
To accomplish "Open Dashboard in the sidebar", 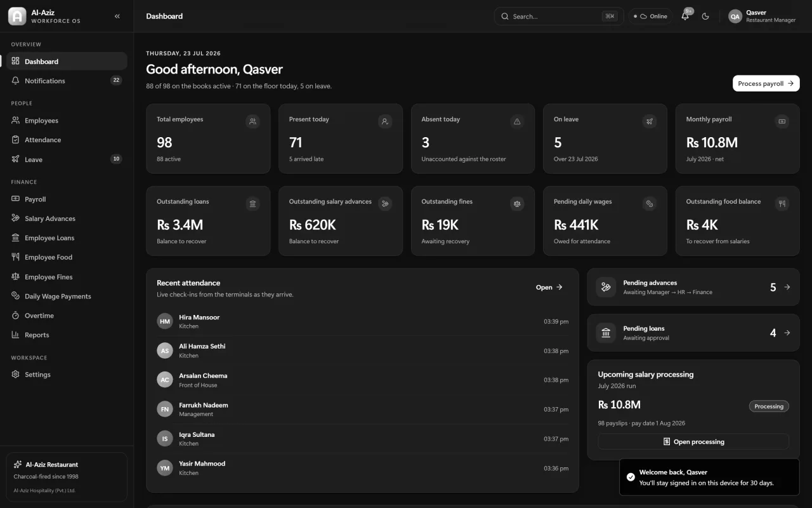I will pos(66,62).
